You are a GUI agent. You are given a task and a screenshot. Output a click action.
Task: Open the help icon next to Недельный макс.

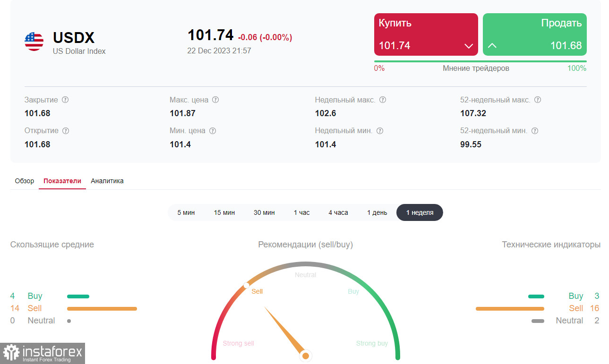(383, 100)
